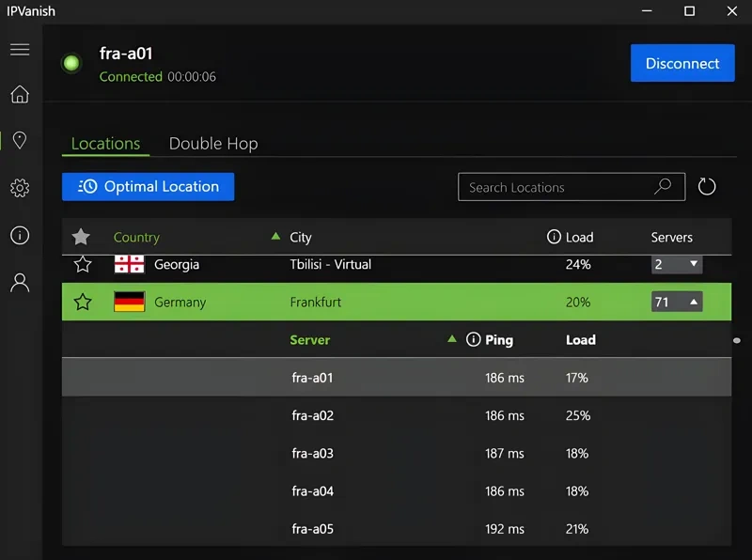Click the Frankfurt city cell

[x=315, y=302]
